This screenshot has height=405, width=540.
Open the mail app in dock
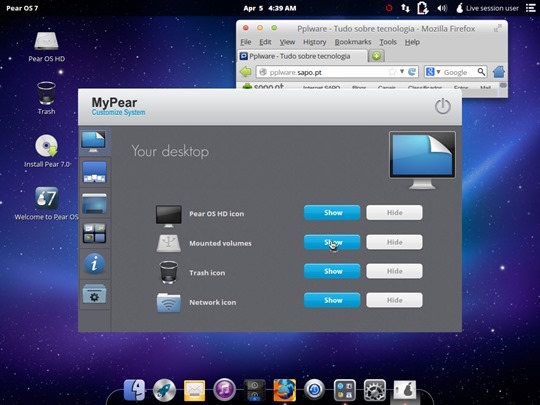pos(194,390)
